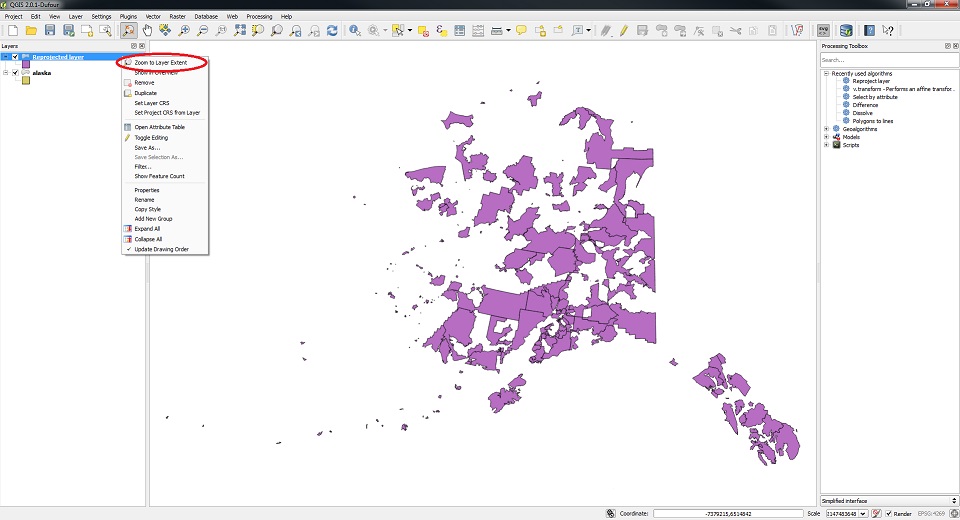Click the yellow alaska layer symbol swatch
This screenshot has width=960, height=520.
pyautogui.click(x=26, y=80)
